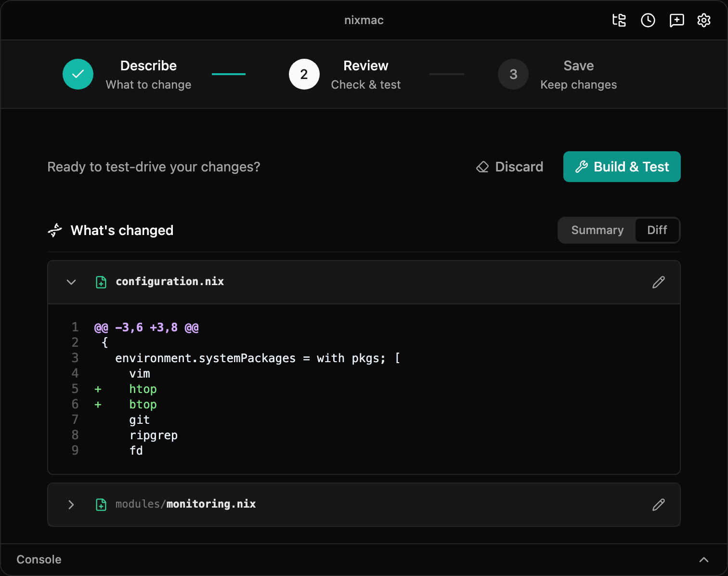Screen dimensions: 728x576
Task: Expand the Console panel chevron
Action: click(704, 560)
